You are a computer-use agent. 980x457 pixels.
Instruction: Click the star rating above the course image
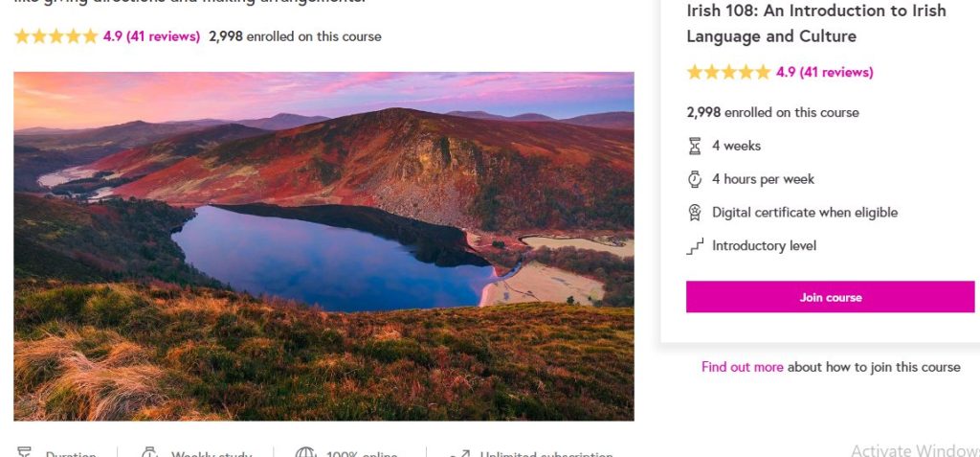click(x=56, y=36)
